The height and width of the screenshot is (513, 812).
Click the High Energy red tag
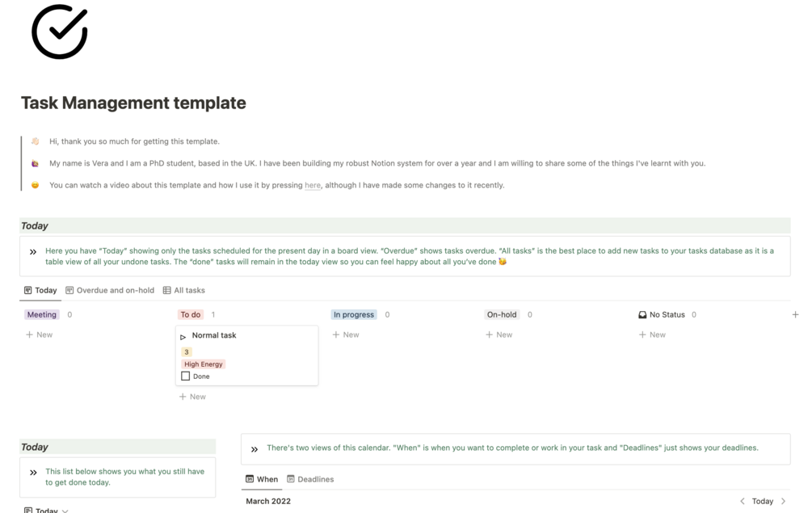pyautogui.click(x=203, y=364)
